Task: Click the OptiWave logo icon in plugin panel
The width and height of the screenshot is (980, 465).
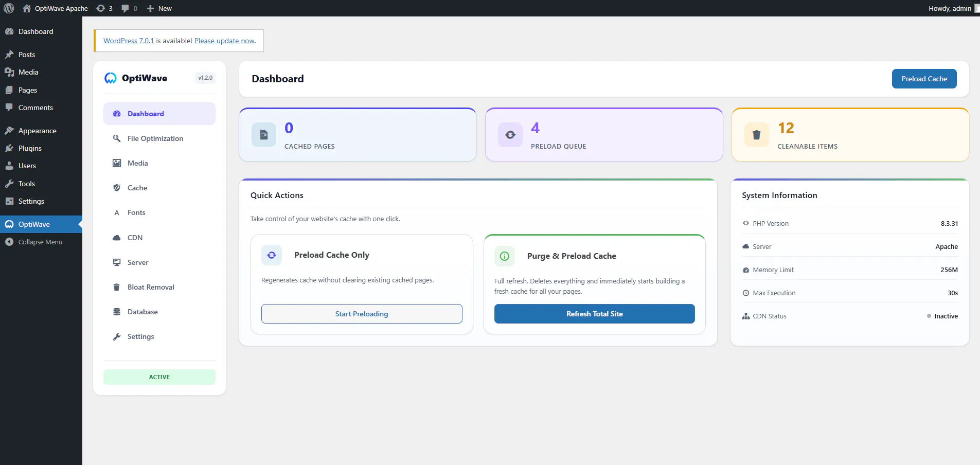Action: [x=111, y=78]
